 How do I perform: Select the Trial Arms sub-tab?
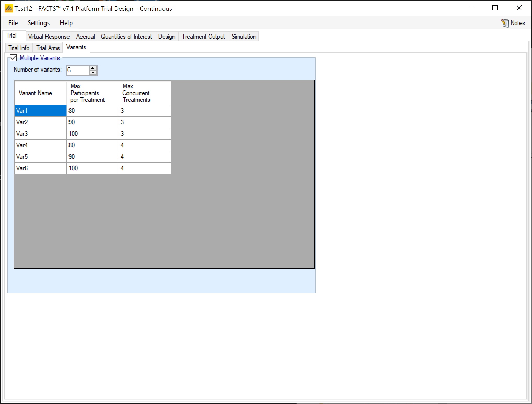tap(48, 48)
